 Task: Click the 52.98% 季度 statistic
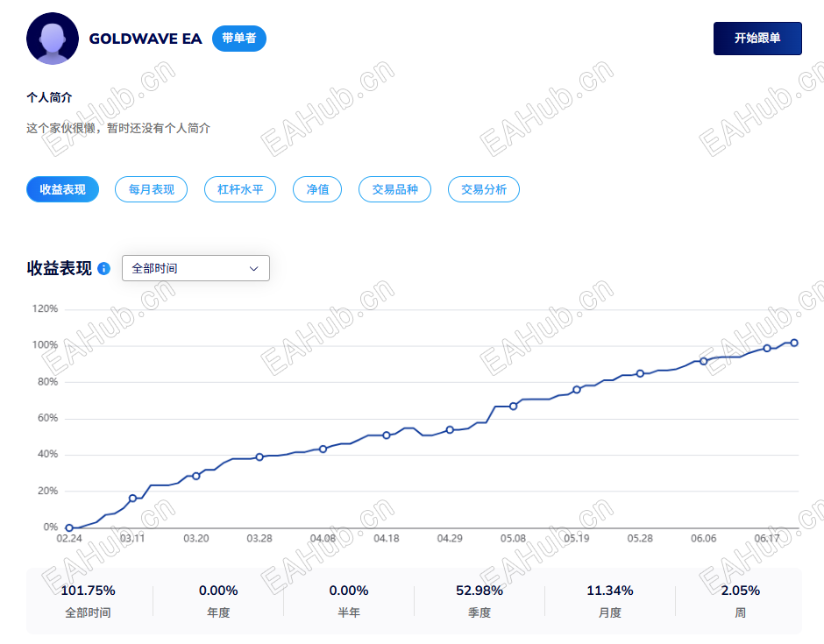pos(479,601)
